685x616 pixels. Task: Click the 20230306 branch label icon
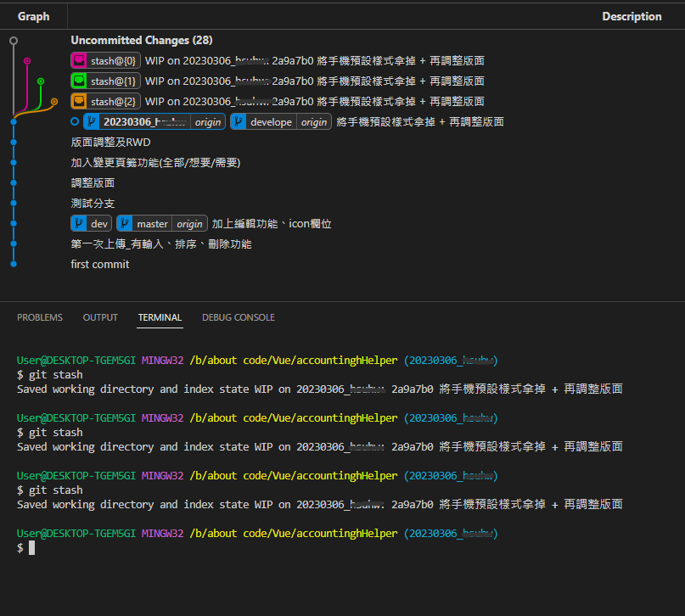click(92, 122)
